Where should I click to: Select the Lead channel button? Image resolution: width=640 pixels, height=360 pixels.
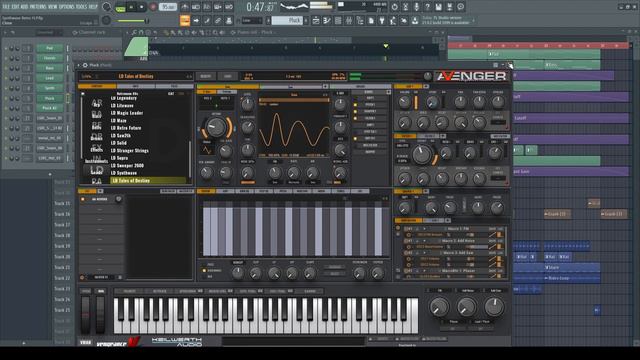click(x=49, y=78)
